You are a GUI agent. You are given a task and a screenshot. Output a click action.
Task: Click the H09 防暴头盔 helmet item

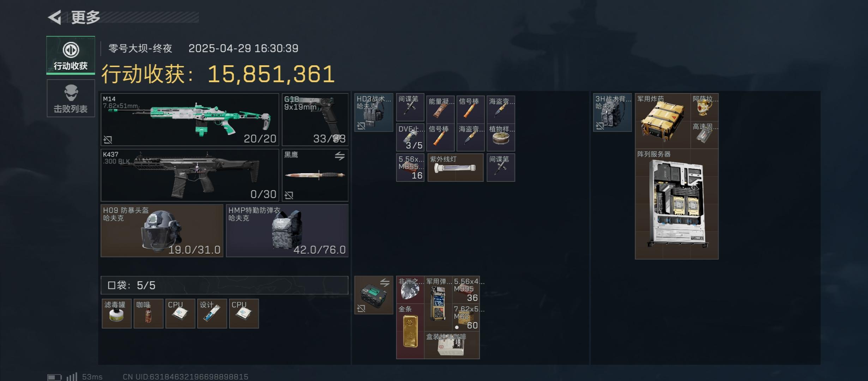(x=162, y=231)
